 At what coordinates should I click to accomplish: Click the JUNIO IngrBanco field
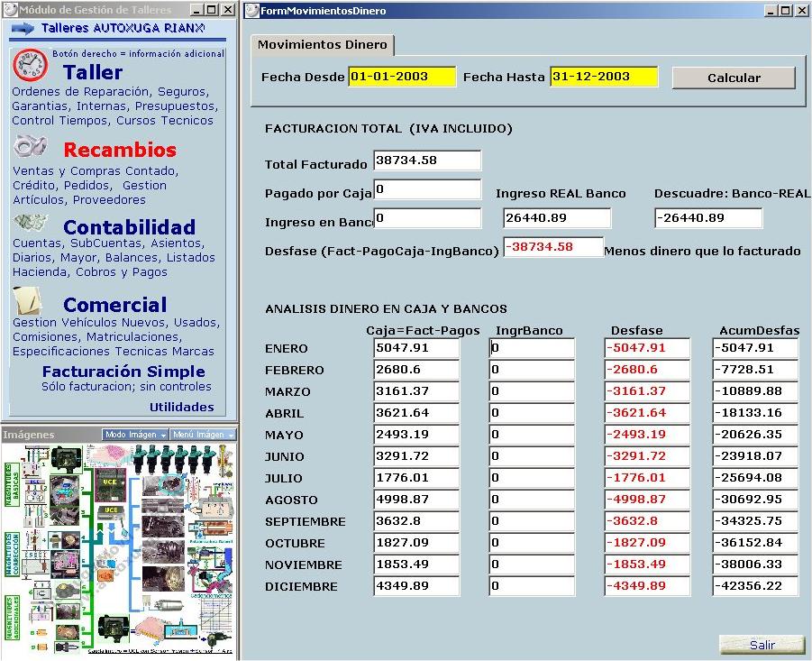click(x=532, y=457)
